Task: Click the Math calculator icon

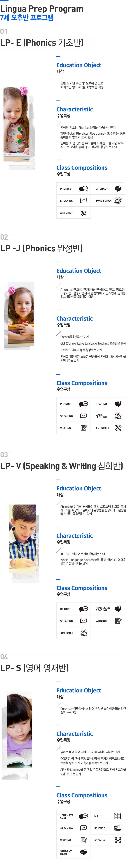Action: pos(117,816)
